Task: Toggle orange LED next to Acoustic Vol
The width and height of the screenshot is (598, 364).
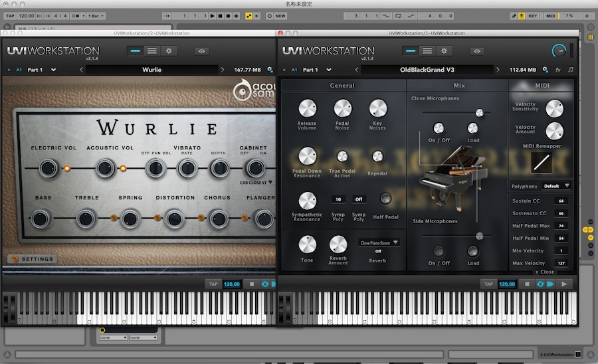Action: [123, 168]
